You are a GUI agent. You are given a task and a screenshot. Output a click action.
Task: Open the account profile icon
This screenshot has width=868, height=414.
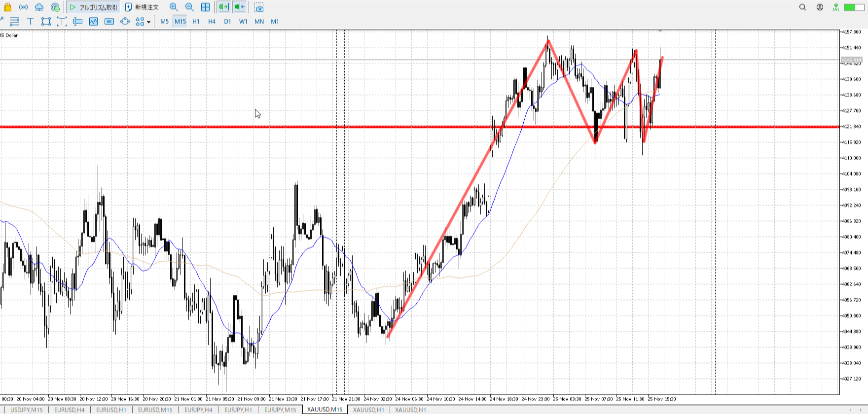(x=820, y=7)
